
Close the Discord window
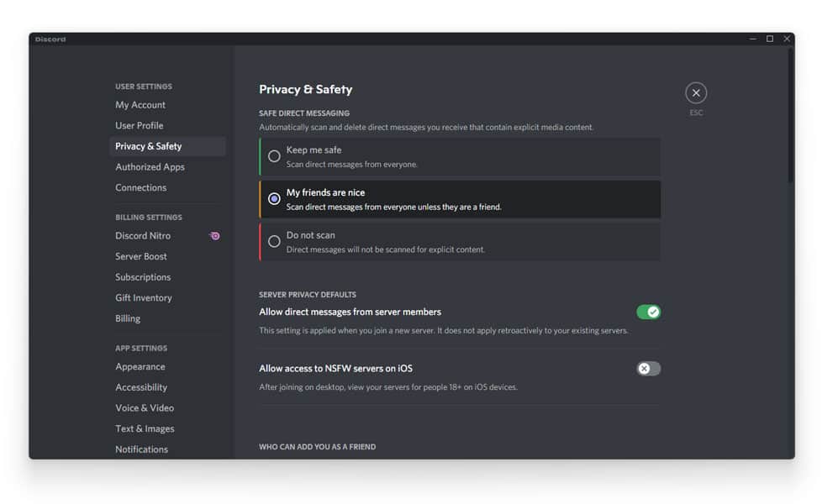coord(787,39)
